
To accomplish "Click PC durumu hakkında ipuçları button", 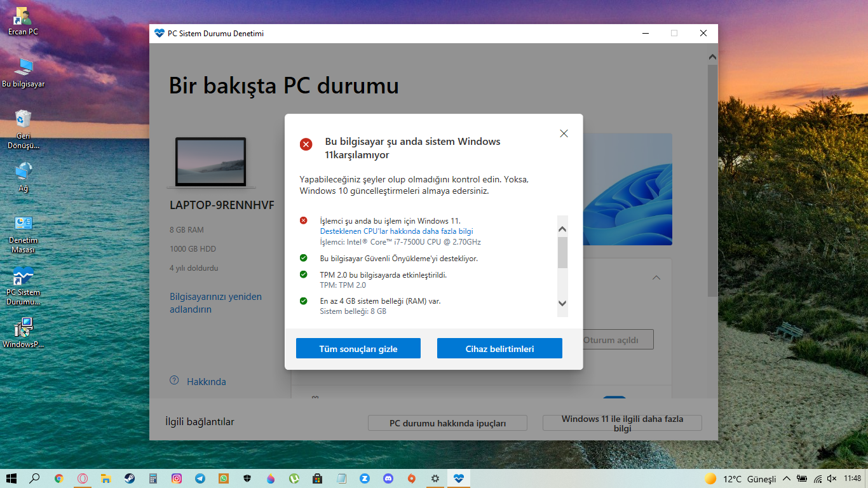I will point(448,423).
